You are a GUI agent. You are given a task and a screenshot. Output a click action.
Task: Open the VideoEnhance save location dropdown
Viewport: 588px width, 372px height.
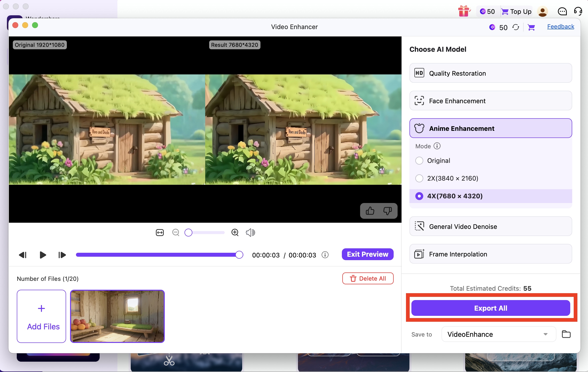pyautogui.click(x=545, y=334)
